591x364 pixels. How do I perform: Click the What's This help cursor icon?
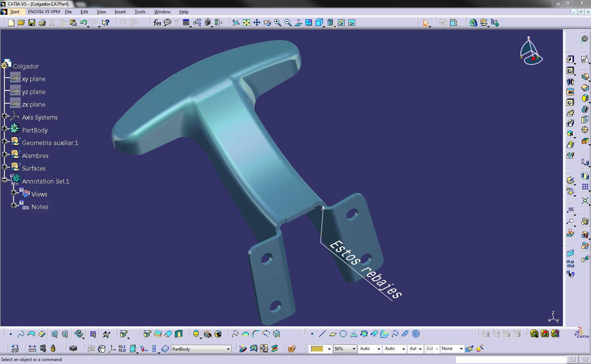click(105, 23)
